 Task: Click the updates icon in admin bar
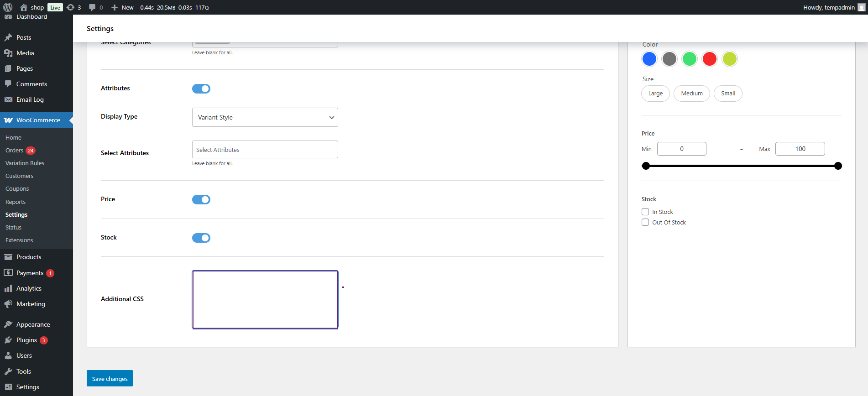(x=71, y=7)
